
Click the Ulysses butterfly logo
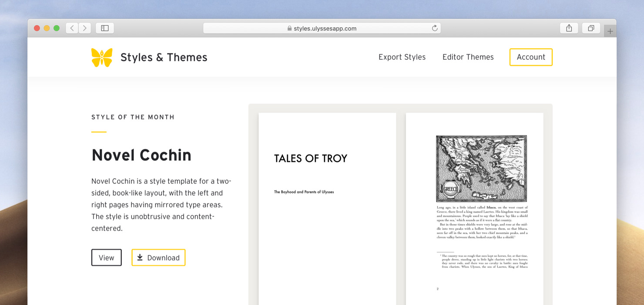pyautogui.click(x=102, y=57)
